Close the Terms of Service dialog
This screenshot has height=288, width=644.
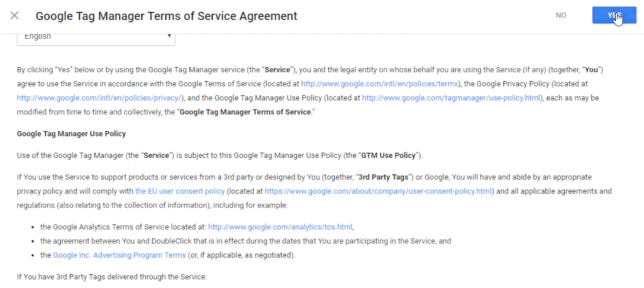(x=14, y=16)
